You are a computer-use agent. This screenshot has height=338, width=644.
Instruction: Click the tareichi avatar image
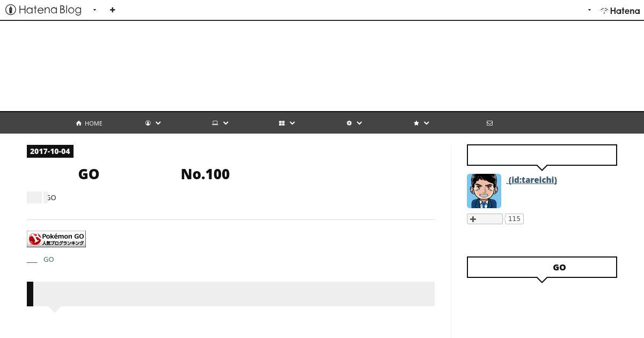tap(484, 191)
